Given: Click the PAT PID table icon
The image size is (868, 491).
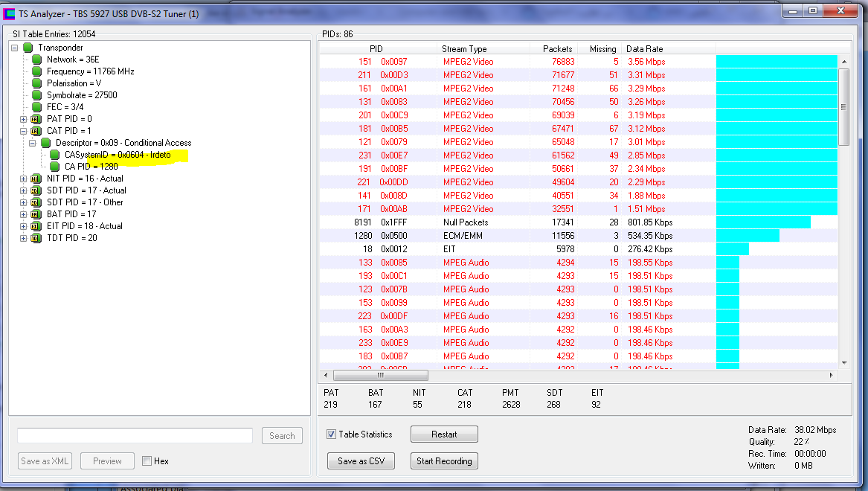Looking at the screenshot, I should [x=35, y=119].
